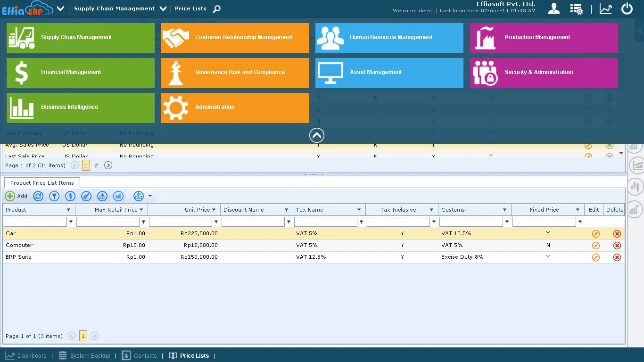Edit the Computer price list item
The image size is (644, 362).
pos(596,246)
